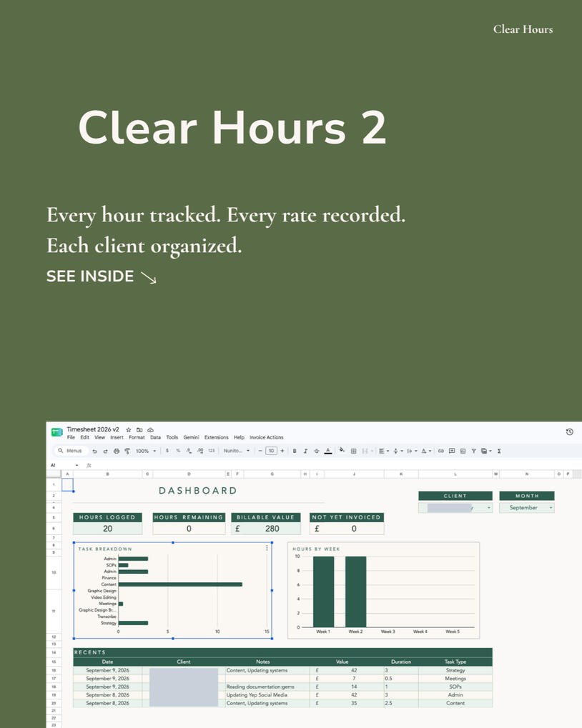Open the Data menu

156,437
